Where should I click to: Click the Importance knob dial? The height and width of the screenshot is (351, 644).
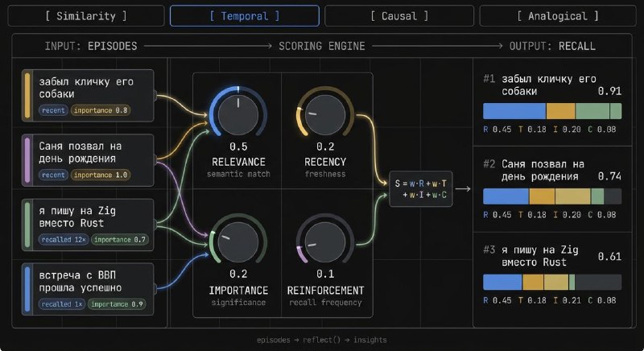238,242
